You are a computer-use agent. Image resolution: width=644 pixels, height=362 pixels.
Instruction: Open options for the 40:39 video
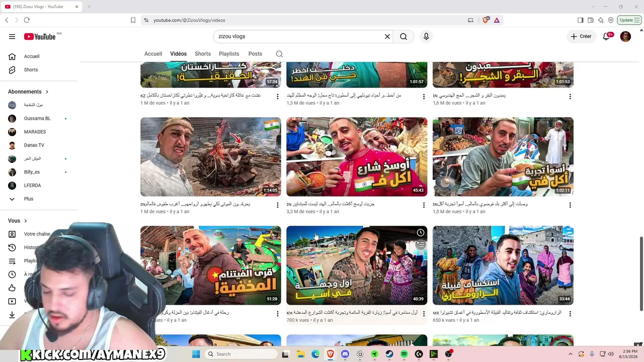424,314
